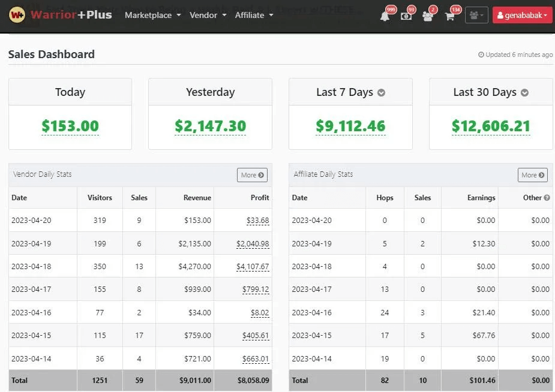Open the genababak account dropdown
The width and height of the screenshot is (555, 392).
click(522, 15)
